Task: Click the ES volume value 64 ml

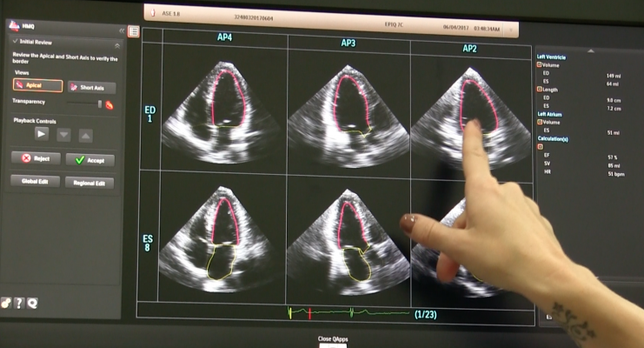Action: pos(613,84)
